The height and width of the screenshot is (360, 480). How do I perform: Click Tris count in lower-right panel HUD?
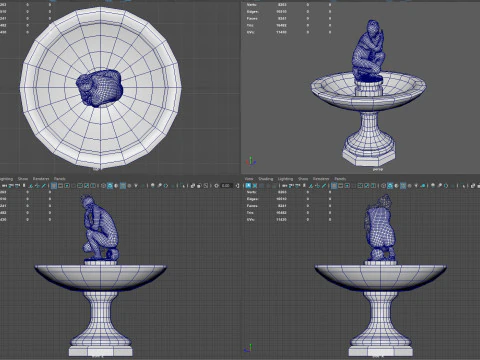[282, 213]
